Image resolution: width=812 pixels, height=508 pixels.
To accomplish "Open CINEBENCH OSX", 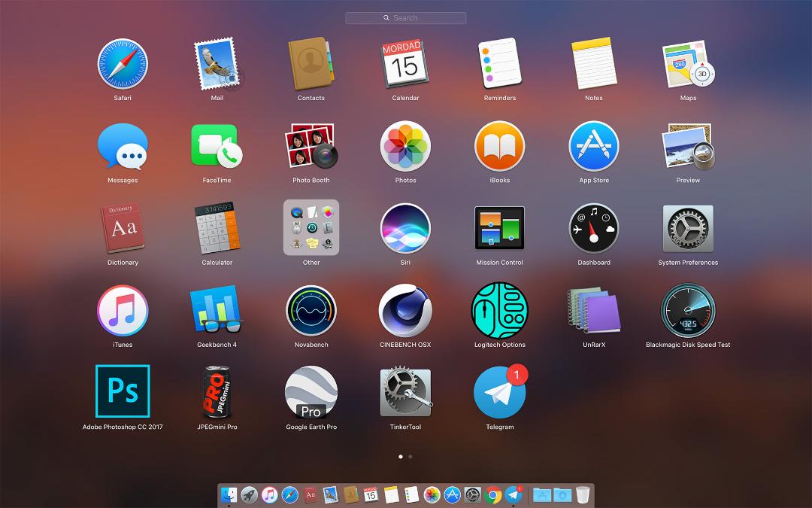I will (x=405, y=311).
